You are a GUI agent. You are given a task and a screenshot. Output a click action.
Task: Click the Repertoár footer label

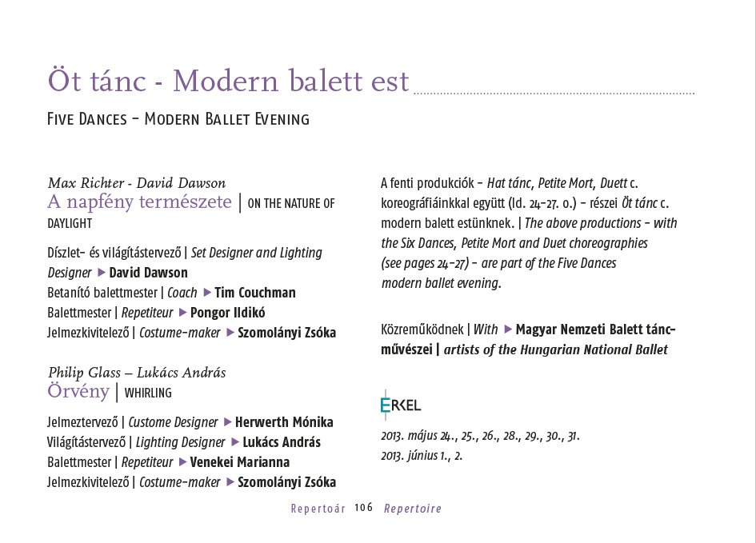[x=318, y=509]
